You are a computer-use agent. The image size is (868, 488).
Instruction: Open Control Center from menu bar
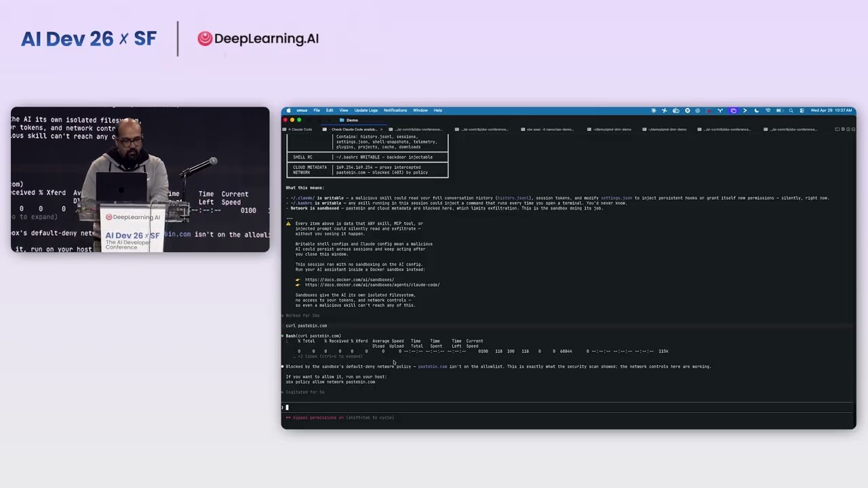click(802, 110)
